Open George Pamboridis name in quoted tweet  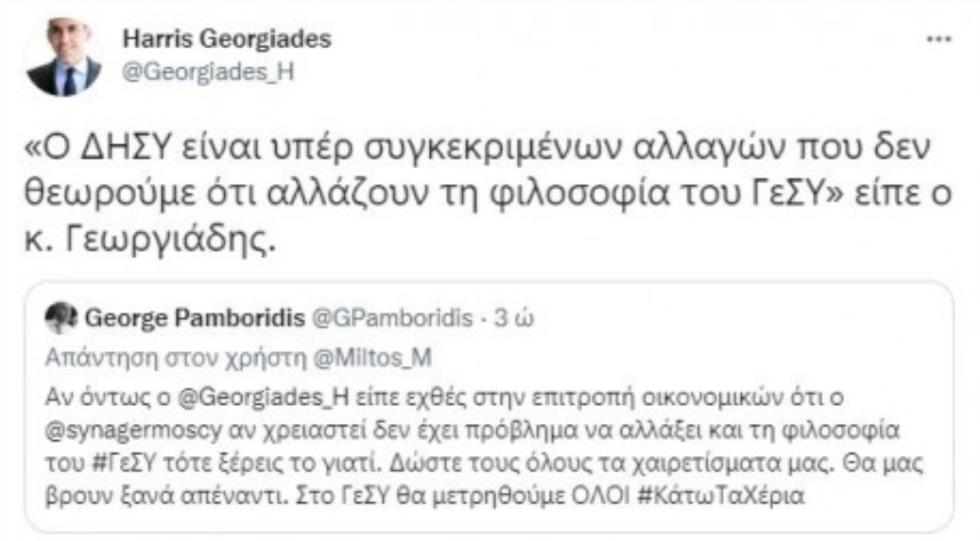194,318
